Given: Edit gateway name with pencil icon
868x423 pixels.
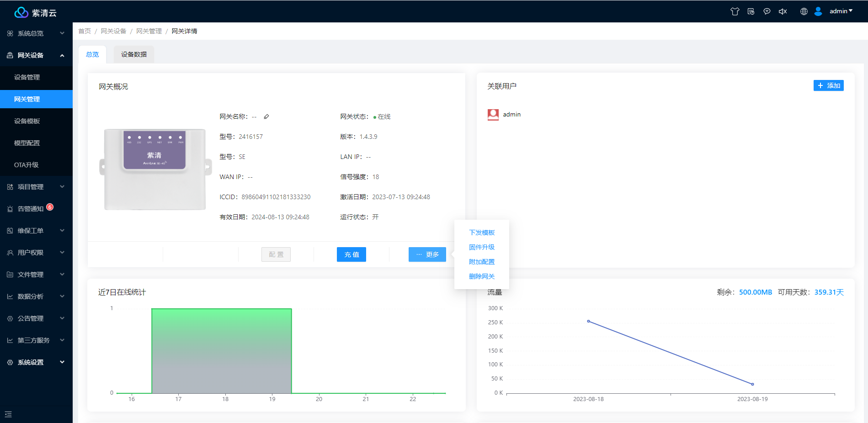Looking at the screenshot, I should coord(266,116).
